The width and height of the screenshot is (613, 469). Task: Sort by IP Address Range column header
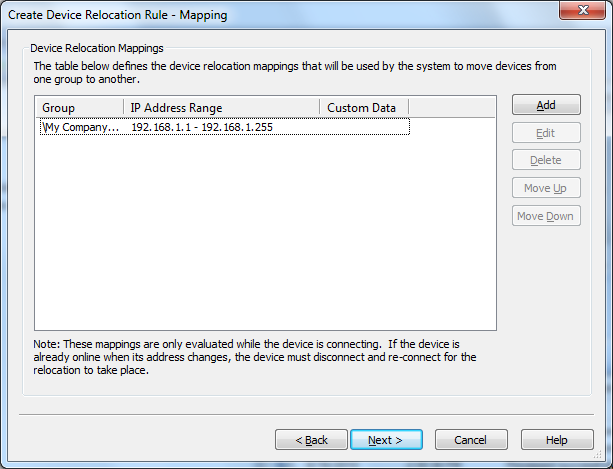[222, 107]
